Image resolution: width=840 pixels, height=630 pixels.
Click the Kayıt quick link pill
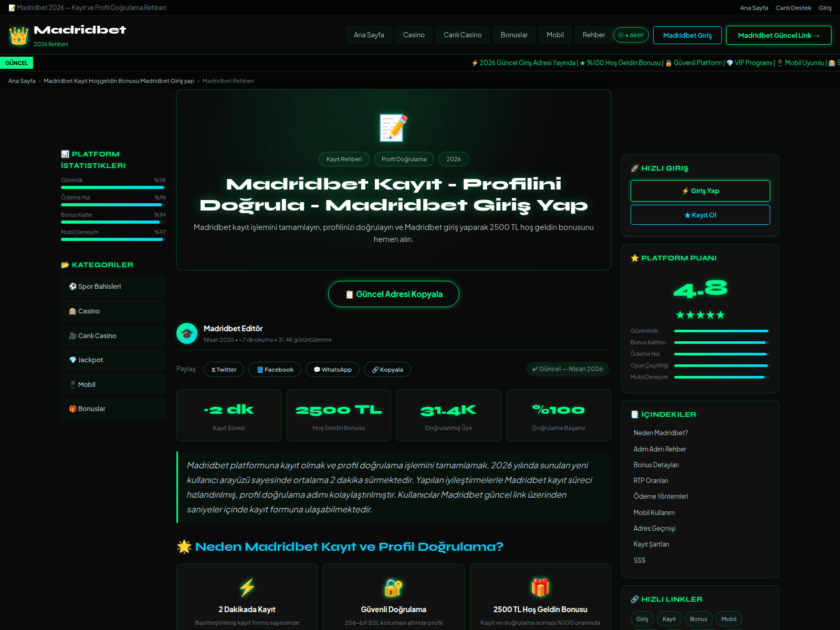pos(669,619)
